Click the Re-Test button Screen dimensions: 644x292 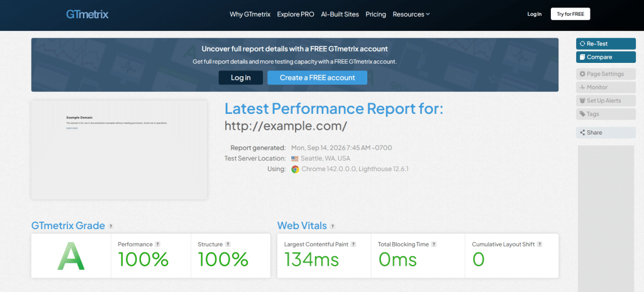[606, 43]
